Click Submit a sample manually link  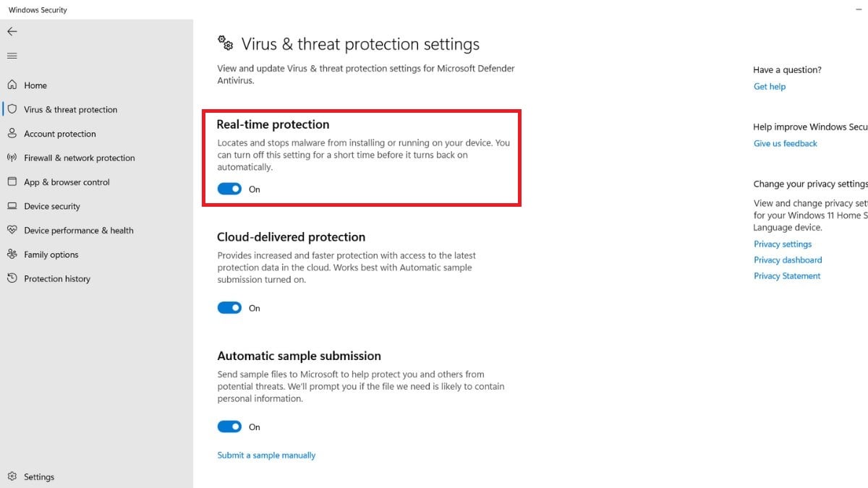coord(266,455)
